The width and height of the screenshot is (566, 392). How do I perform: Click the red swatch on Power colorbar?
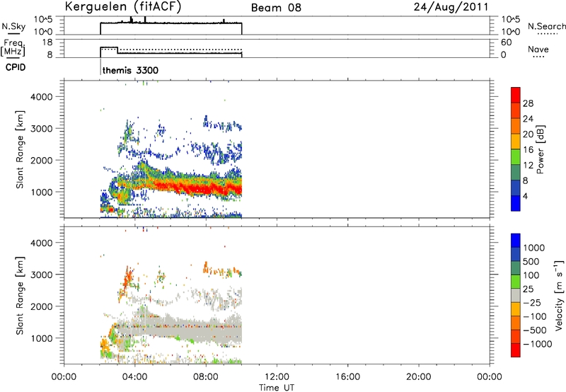pyautogui.click(x=516, y=96)
